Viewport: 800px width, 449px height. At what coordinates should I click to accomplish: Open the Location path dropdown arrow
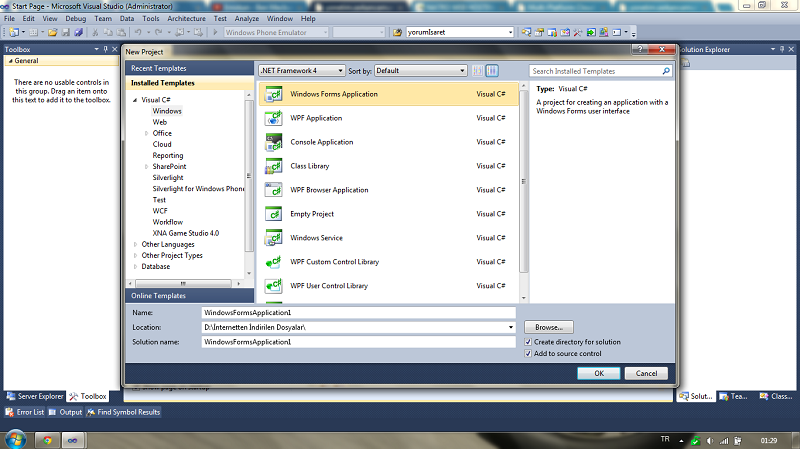(x=511, y=327)
